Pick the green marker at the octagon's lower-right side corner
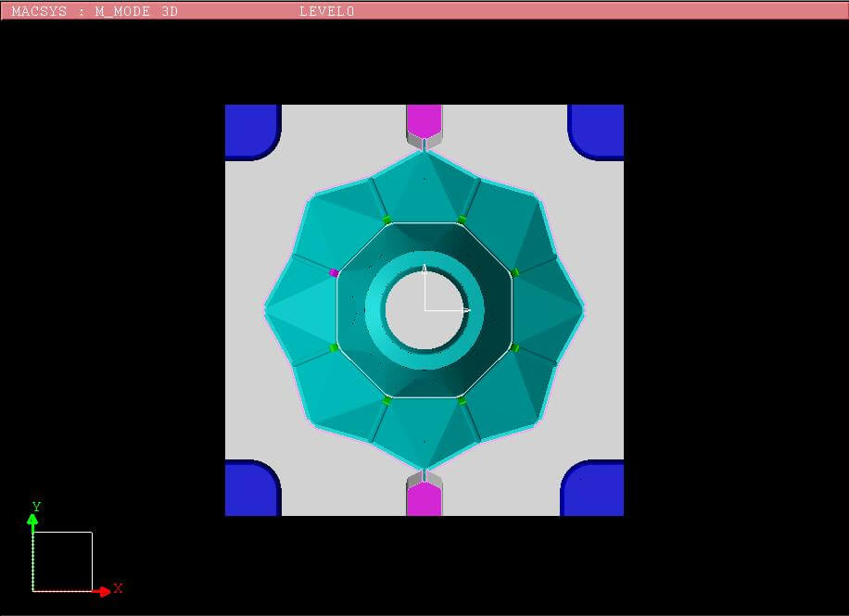The image size is (849, 616). click(515, 348)
